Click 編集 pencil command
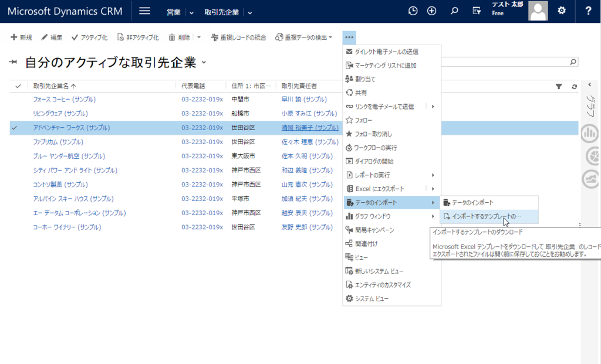Screen dimensions: 601x364 tap(52, 37)
